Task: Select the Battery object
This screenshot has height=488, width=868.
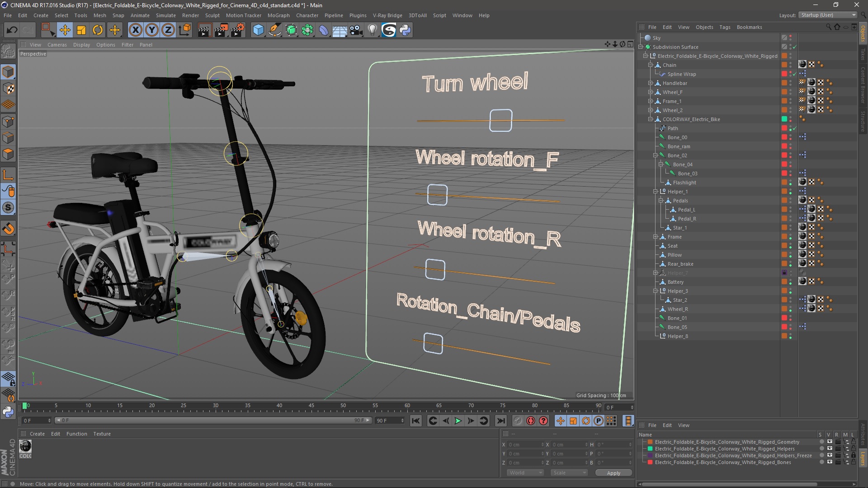Action: (675, 282)
